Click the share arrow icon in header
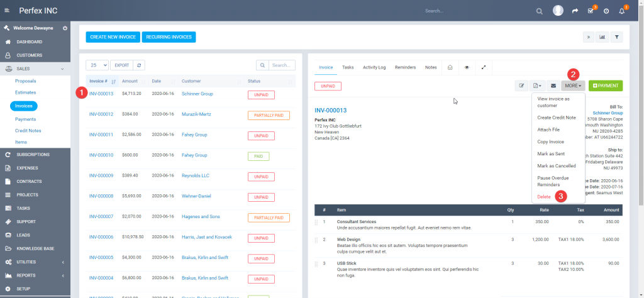Screen dimensions: 644x298 tap(574, 11)
